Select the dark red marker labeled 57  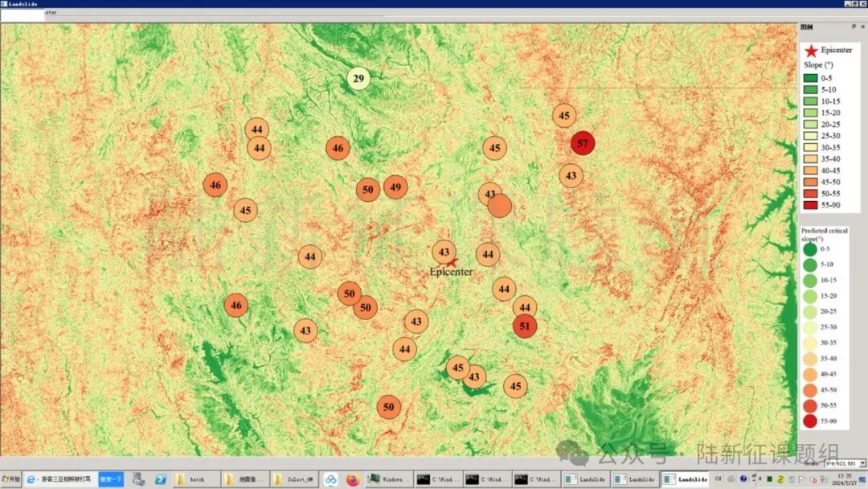point(583,143)
